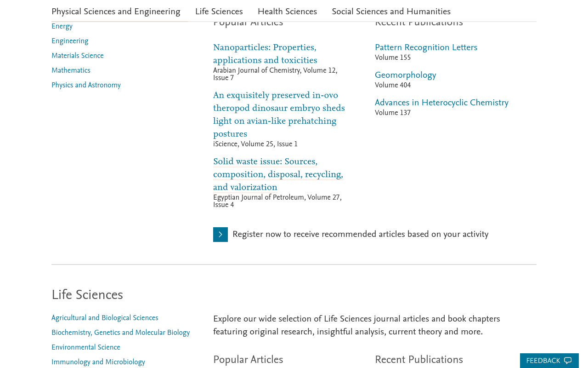Select the Health Sciences tab
588x368 pixels.
click(x=287, y=11)
